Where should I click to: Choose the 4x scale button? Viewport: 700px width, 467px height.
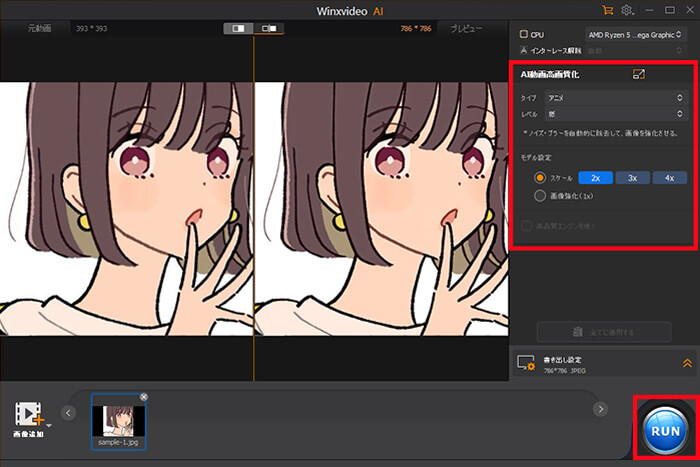click(x=670, y=178)
